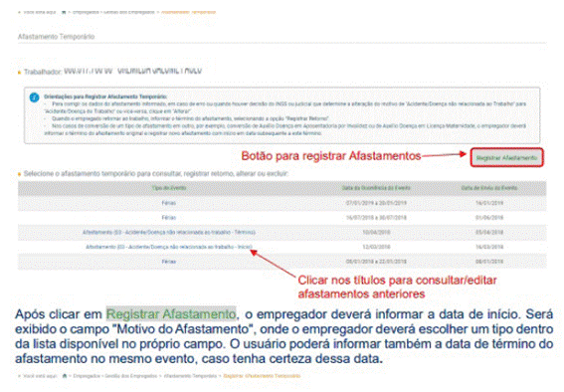Viewport: 564px width, 392px height.
Task: Click the Data da Ocorrência do Evento header
Action: coord(376,188)
